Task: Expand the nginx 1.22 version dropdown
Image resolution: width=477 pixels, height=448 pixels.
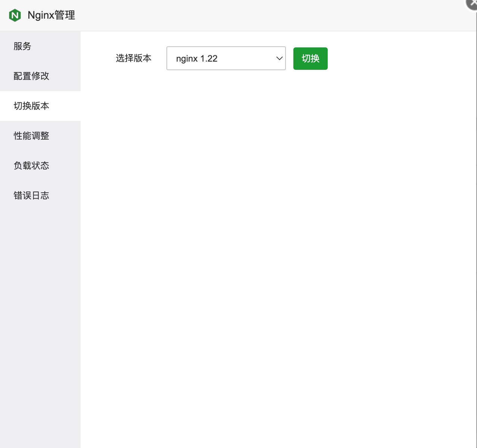Action: [226, 58]
